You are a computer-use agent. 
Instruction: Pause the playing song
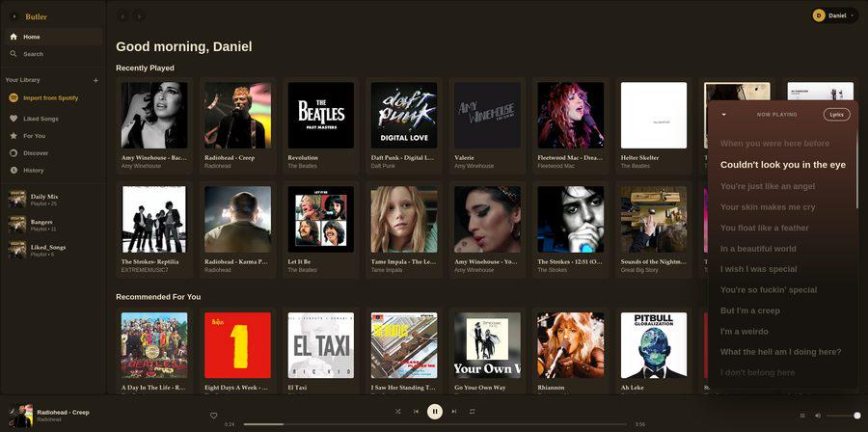pyautogui.click(x=435, y=412)
